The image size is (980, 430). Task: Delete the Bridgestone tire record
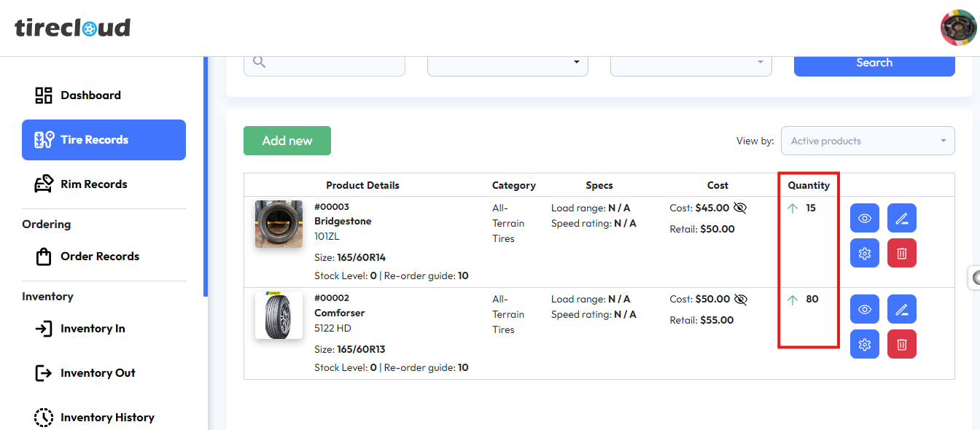pos(902,253)
